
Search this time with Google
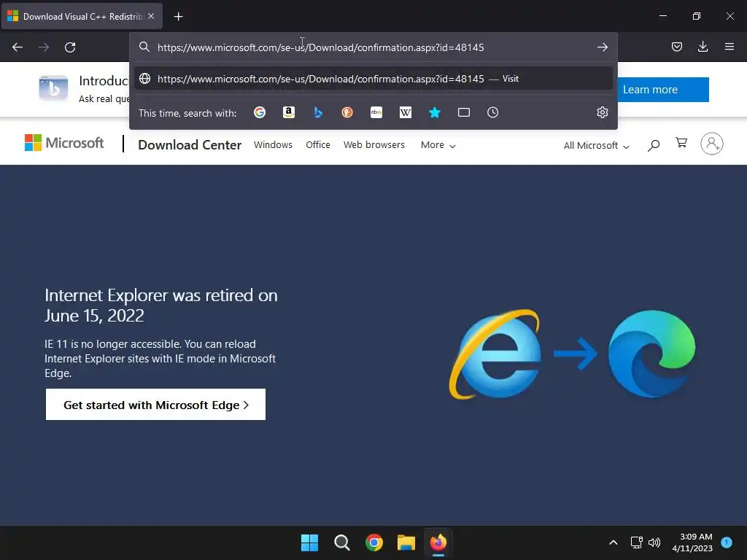[x=260, y=112]
